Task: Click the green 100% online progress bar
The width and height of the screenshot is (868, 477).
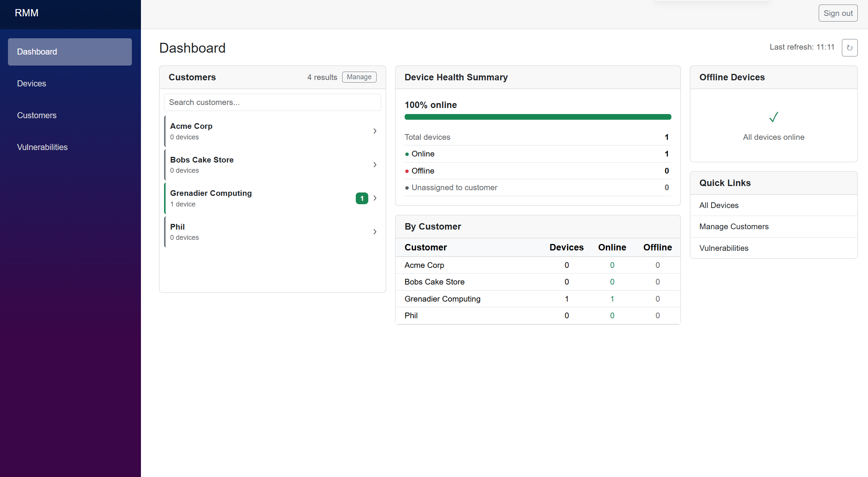Action: click(538, 117)
